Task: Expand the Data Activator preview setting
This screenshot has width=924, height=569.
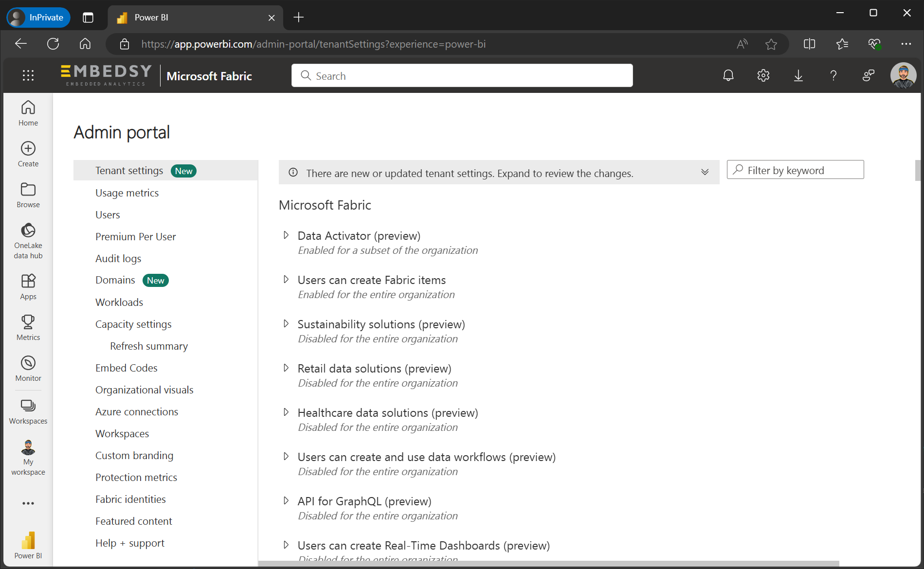Action: tap(286, 235)
